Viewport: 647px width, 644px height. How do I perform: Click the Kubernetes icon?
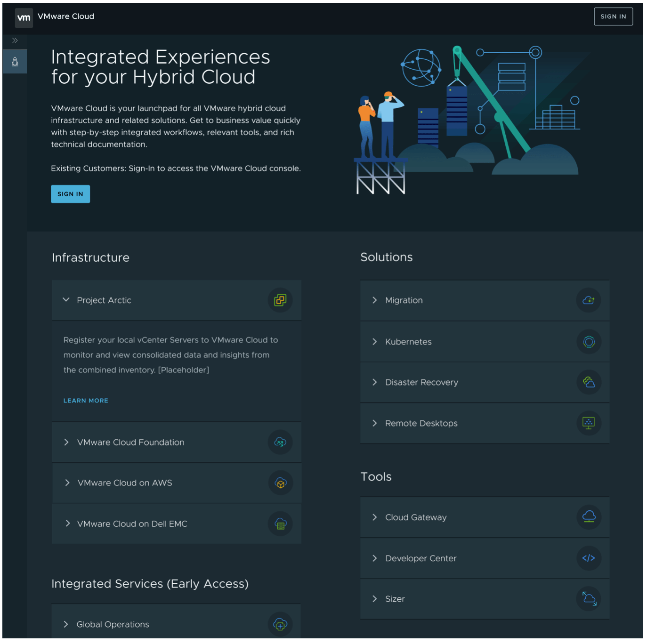click(x=589, y=342)
